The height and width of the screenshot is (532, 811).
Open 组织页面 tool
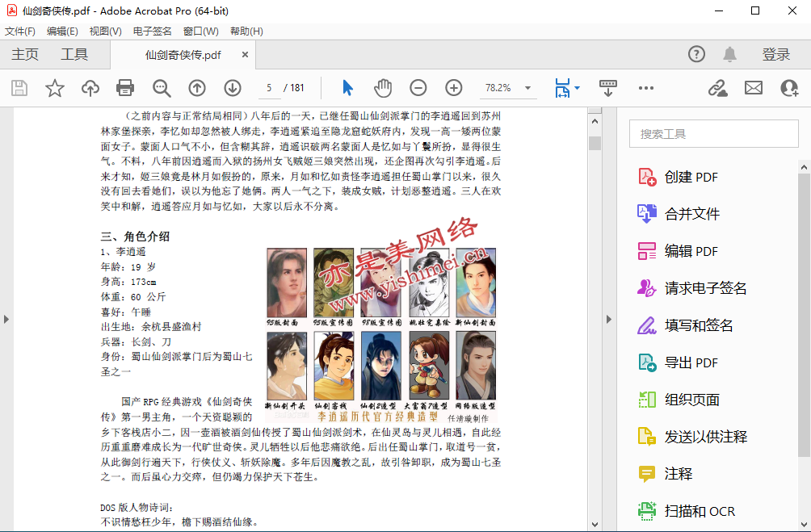click(678, 400)
